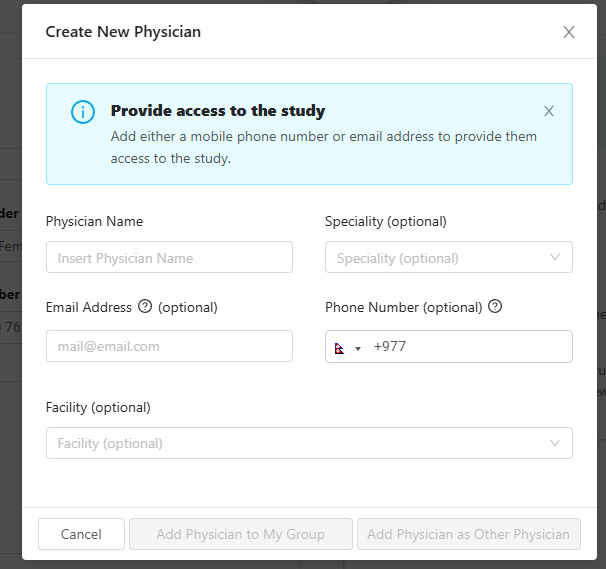Select the Speciality (optional) combo box

pos(449,257)
